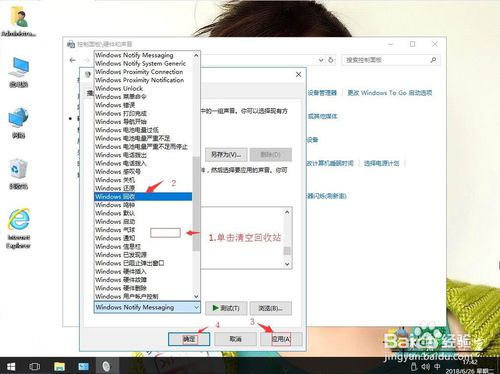Viewport: 500px width, 374px height.
Task: Click the sound list scrollbar down arrow
Action: click(196, 296)
